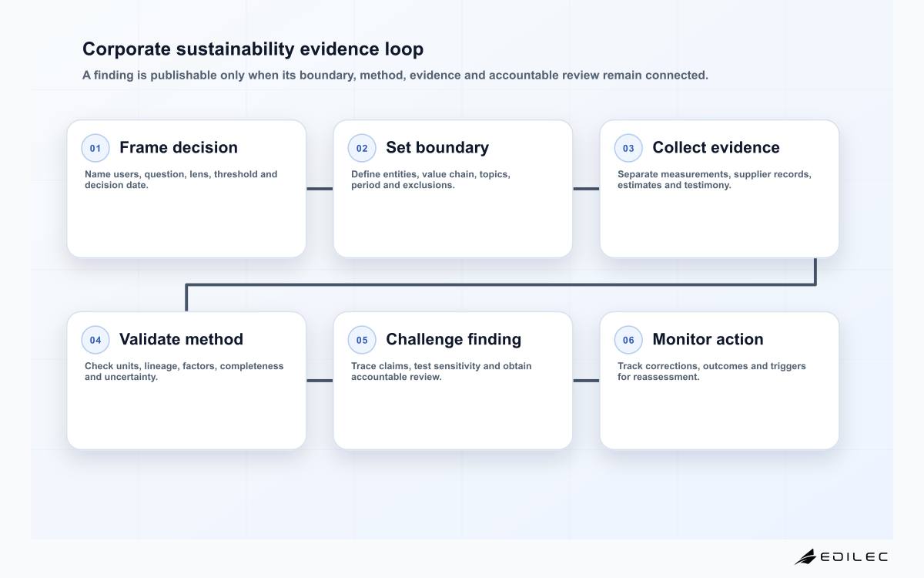Click the 04 step number badge

95,340
